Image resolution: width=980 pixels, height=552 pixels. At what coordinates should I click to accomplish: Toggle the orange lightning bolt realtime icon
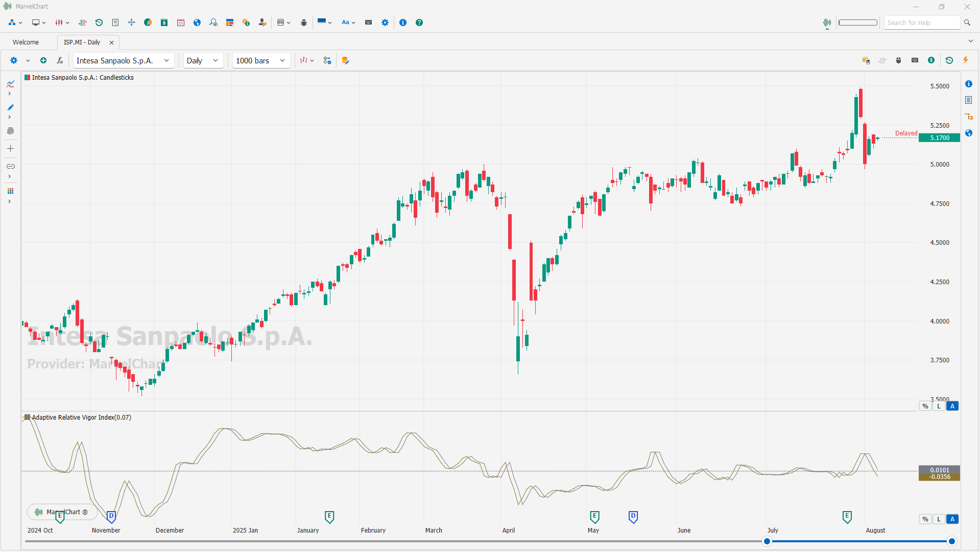click(966, 60)
